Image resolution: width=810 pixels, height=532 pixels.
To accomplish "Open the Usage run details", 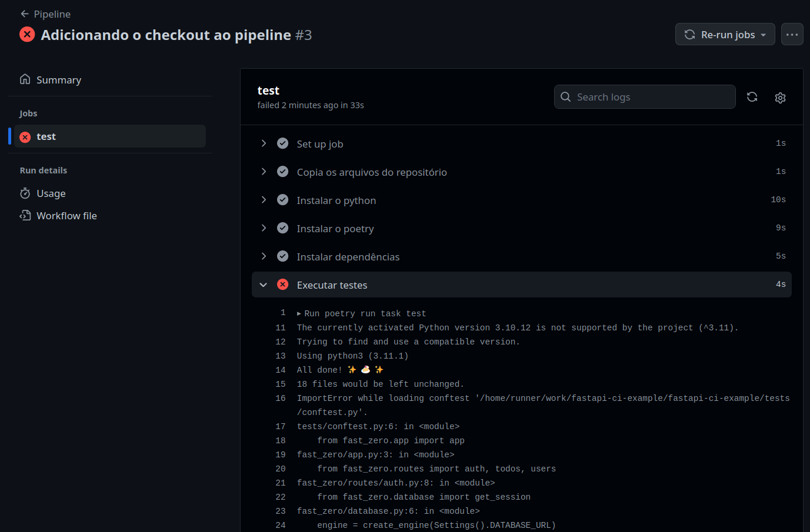I will coord(51,193).
